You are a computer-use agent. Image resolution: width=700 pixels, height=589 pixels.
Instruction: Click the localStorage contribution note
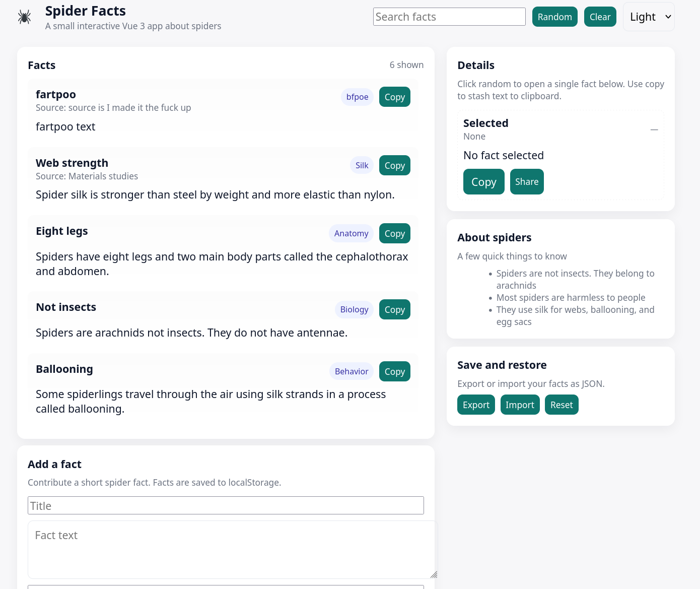pos(155,482)
